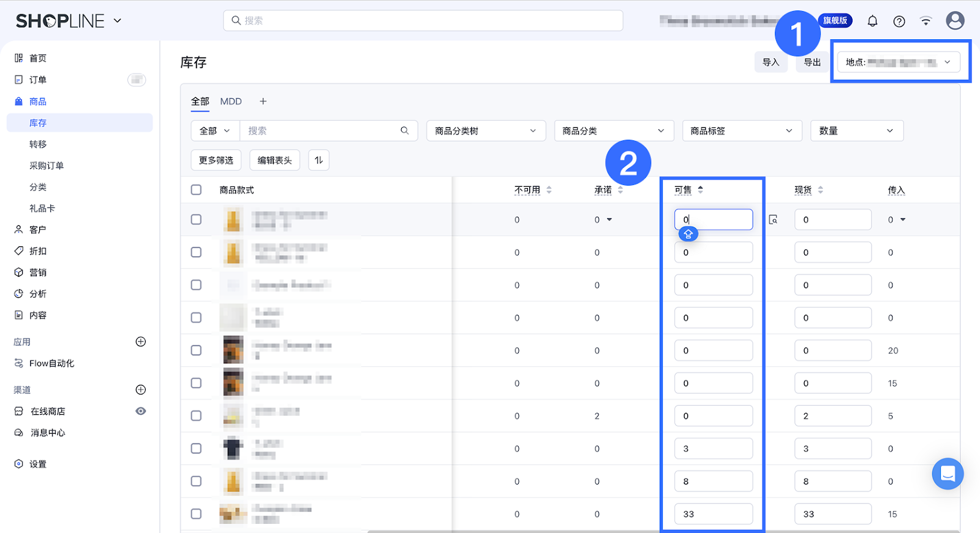Expand the 地点 location dropdown
Image resolution: width=980 pixels, height=533 pixels.
pyautogui.click(x=899, y=62)
